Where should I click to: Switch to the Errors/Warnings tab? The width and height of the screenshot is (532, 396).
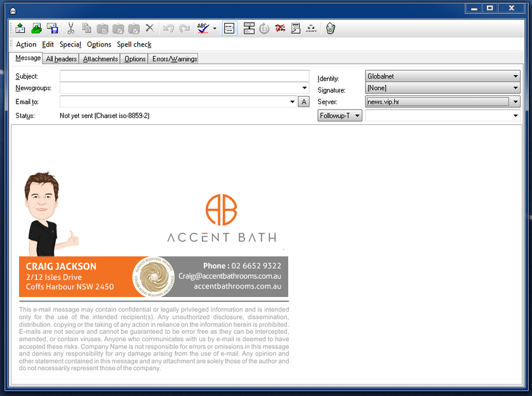click(x=175, y=59)
